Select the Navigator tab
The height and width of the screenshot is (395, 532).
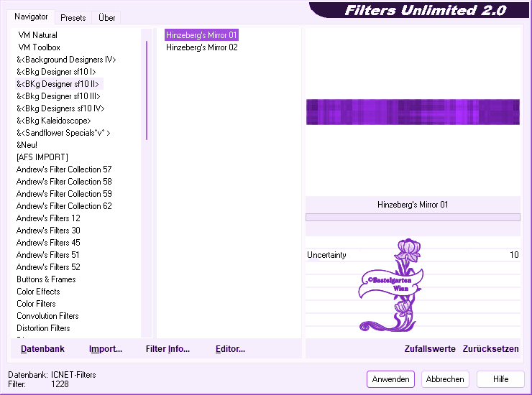pos(31,17)
